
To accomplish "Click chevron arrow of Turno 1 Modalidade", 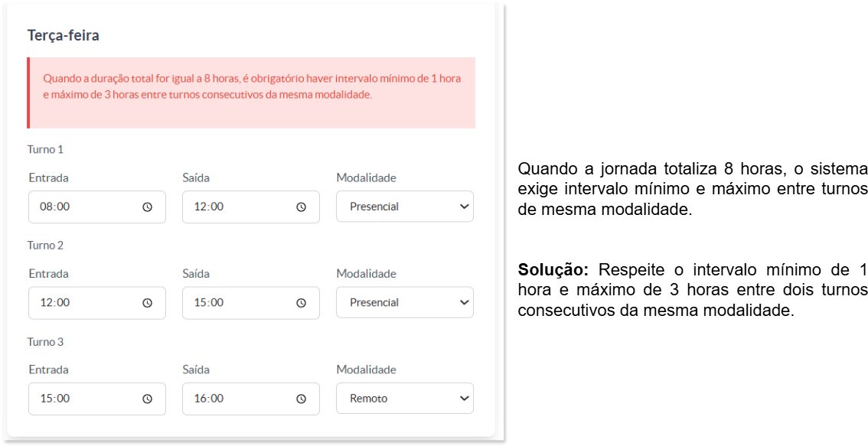I will [464, 207].
